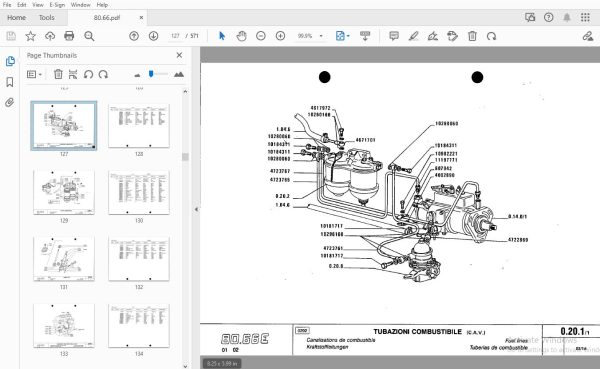Open the Bookmarks side panel

point(10,82)
